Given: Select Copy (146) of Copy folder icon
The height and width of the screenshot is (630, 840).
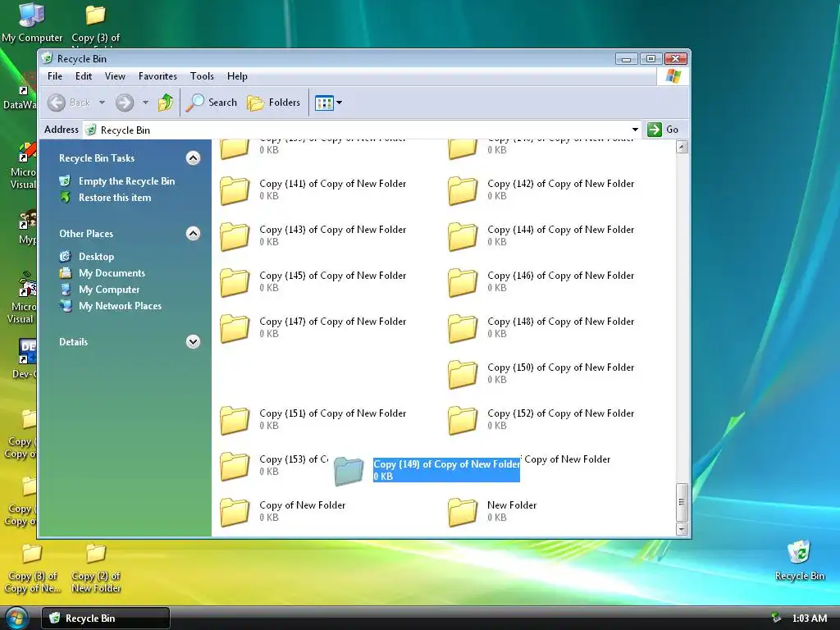Looking at the screenshot, I should click(463, 282).
